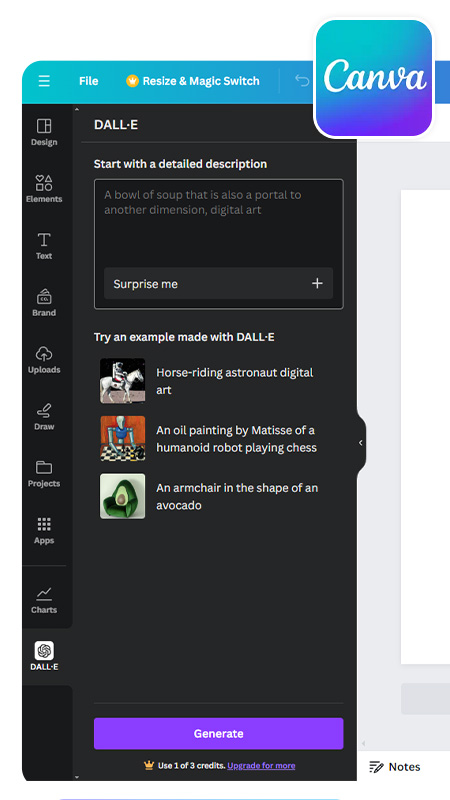Click the DALL·E panel heading
The height and width of the screenshot is (800, 450).
(x=116, y=124)
